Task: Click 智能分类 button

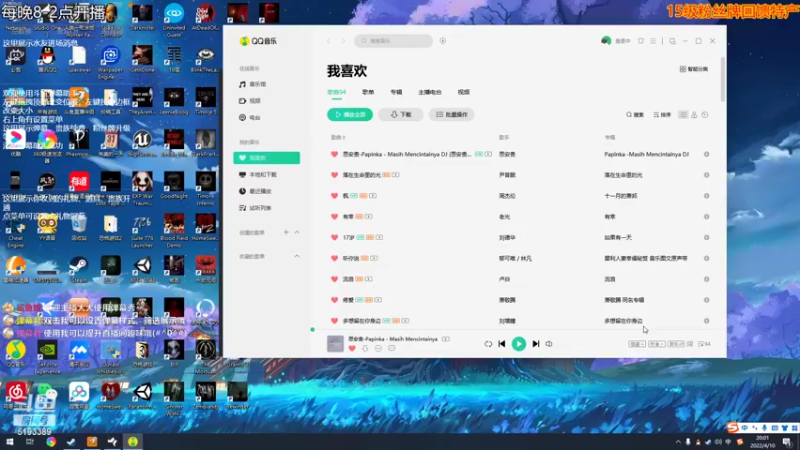Action: 694,69
